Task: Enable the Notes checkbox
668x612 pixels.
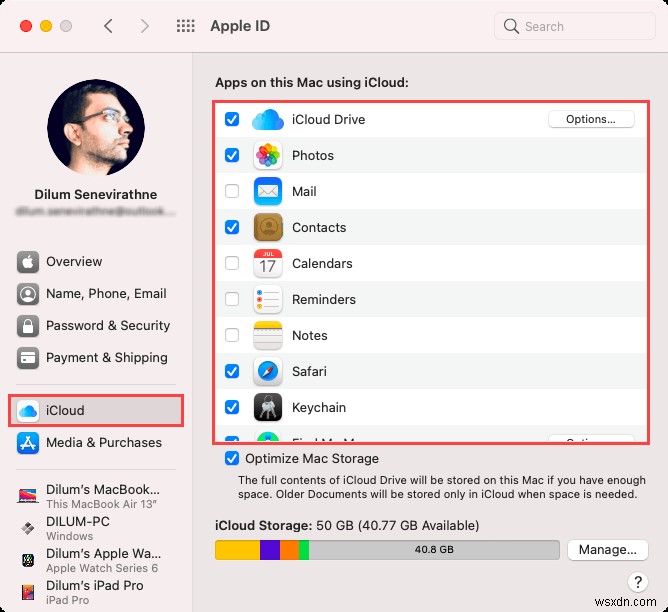Action: 232,335
